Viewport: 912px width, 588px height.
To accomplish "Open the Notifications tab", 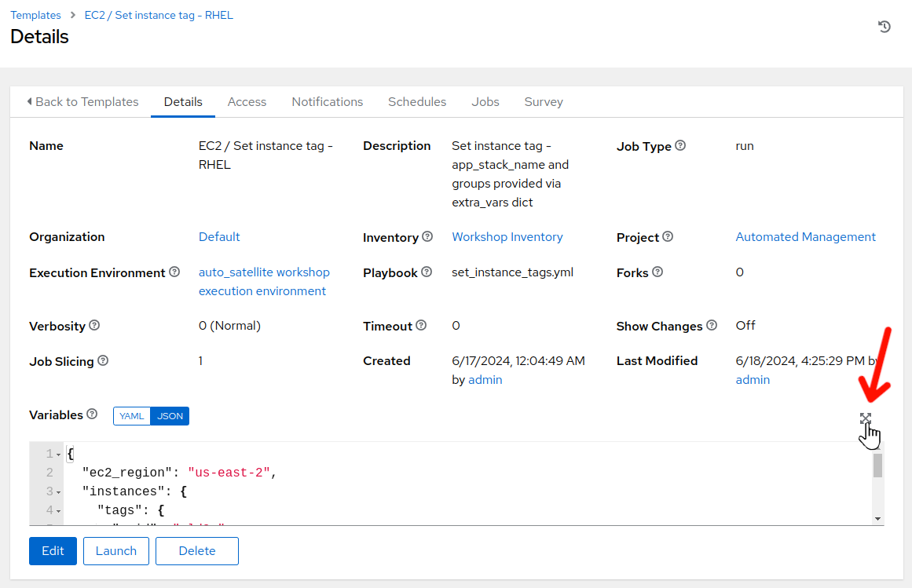I will coord(327,102).
